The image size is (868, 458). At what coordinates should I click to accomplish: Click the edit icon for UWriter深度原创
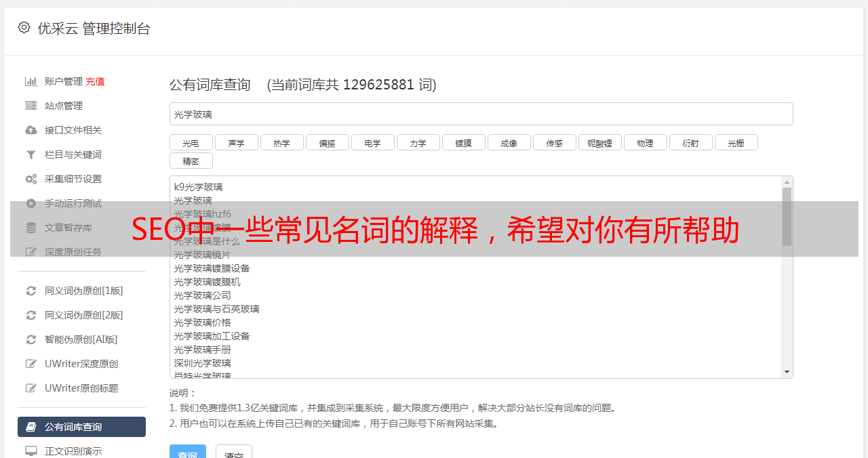(x=31, y=364)
